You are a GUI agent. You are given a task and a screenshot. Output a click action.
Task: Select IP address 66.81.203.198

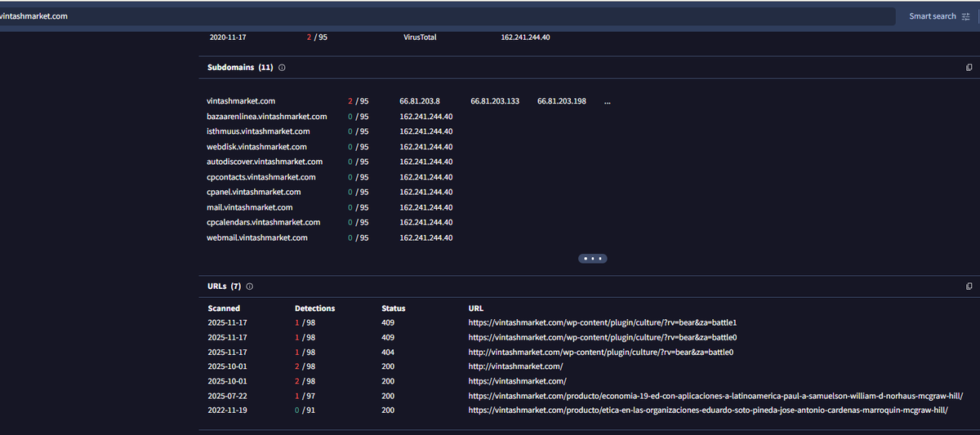pos(562,101)
